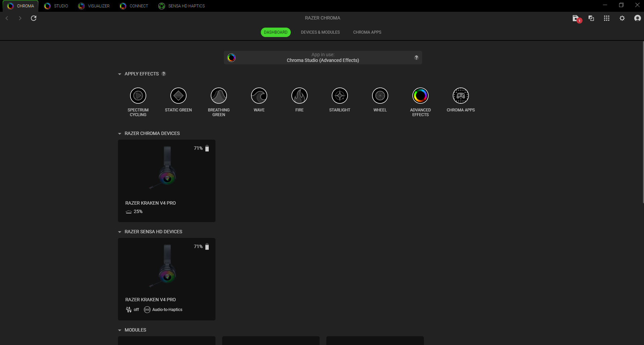
Task: Collapse the Apply Effects section
Action: coord(120,74)
